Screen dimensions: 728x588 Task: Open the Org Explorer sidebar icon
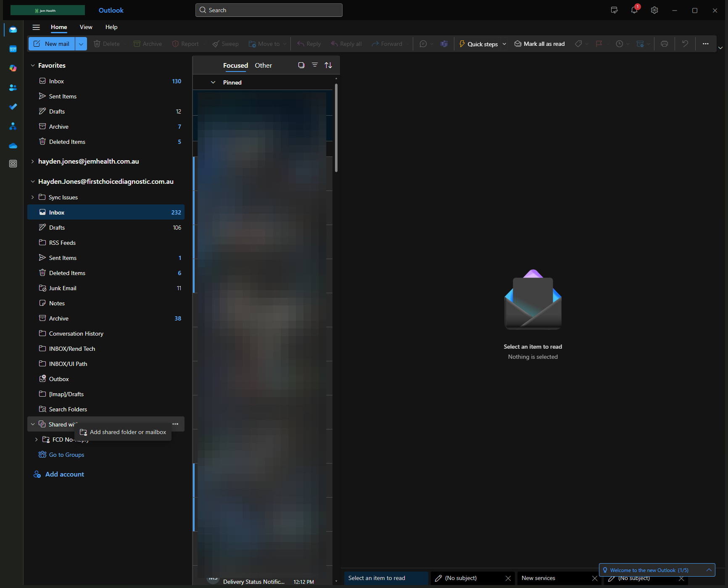tap(13, 126)
